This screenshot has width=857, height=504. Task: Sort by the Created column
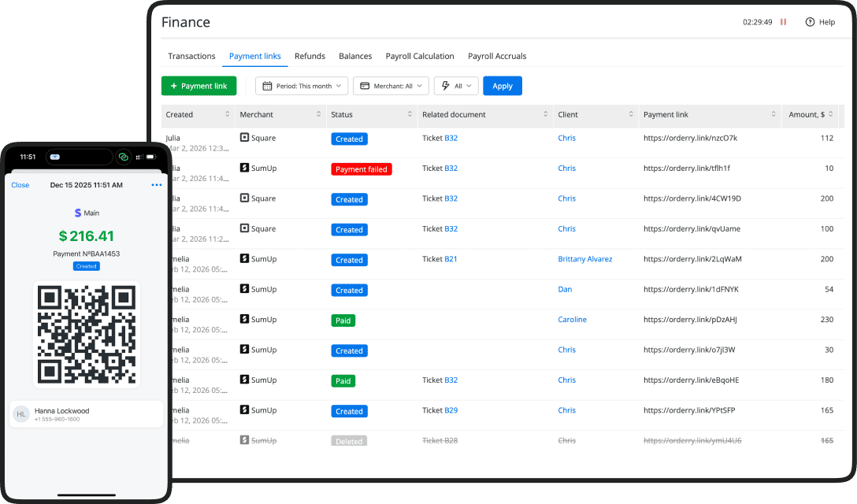coord(228,115)
